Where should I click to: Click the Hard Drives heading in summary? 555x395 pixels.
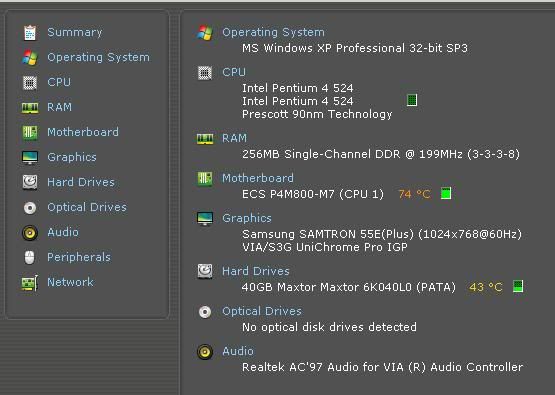[x=256, y=271]
